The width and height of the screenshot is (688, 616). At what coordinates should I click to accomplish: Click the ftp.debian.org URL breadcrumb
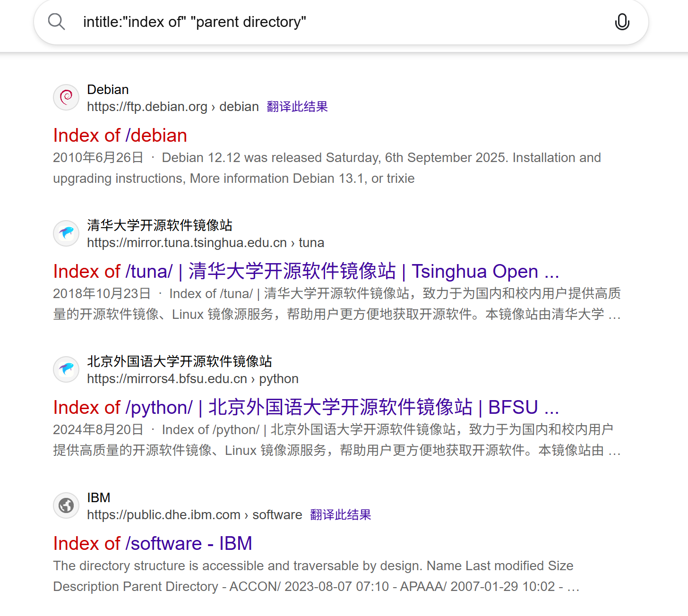[x=173, y=107]
